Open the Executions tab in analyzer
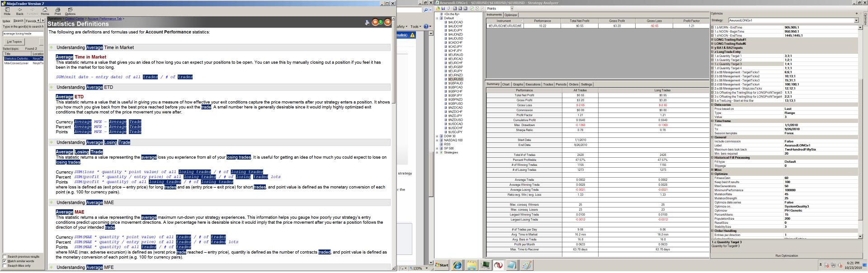Viewport: 868px width, 273px height. tap(533, 85)
